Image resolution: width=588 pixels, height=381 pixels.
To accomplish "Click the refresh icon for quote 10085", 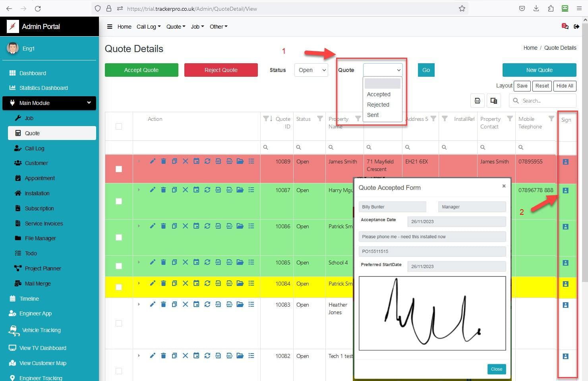I will (x=207, y=262).
